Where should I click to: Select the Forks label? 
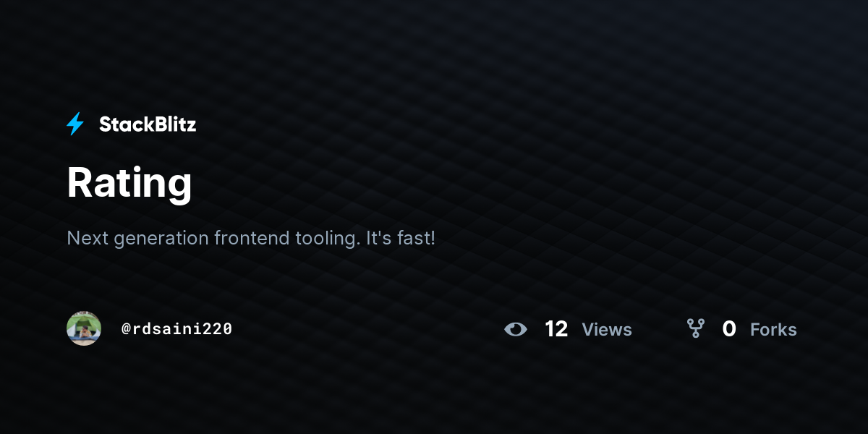click(x=773, y=330)
